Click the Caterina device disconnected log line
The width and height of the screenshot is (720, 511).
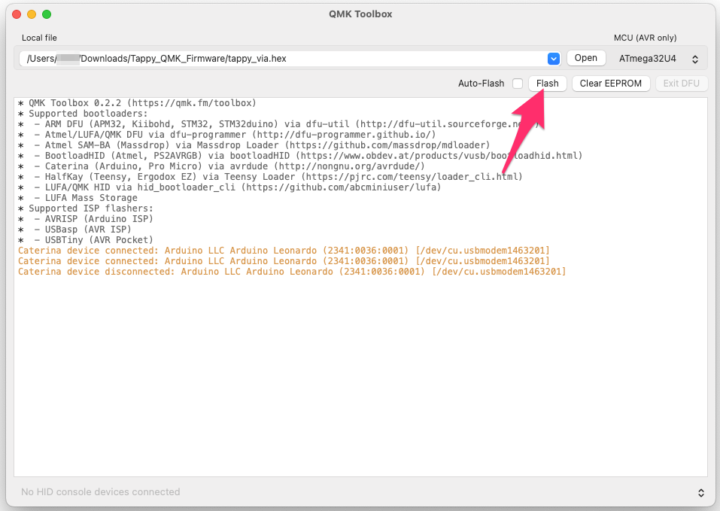[292, 271]
